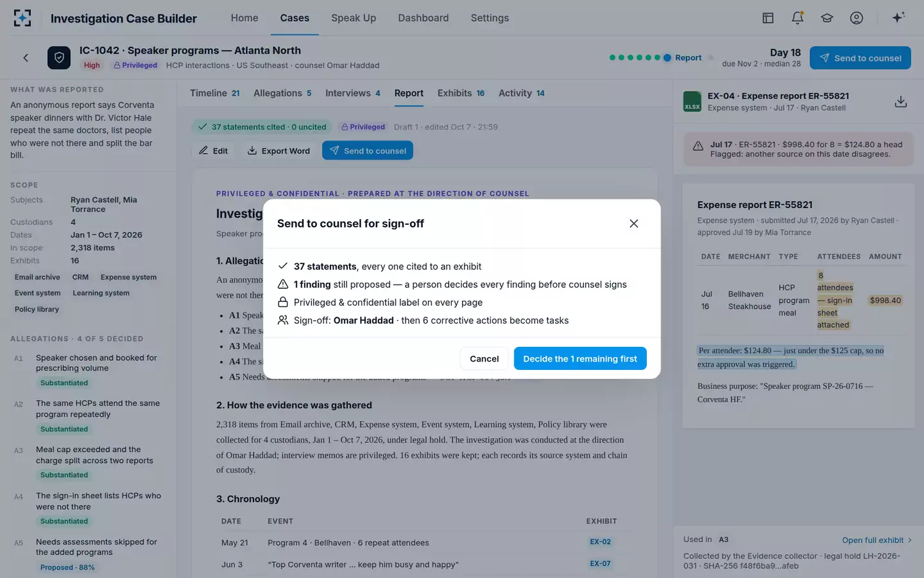Screen dimensions: 924x578
Task: Click the Report stage in progress dots
Action: (x=683, y=58)
